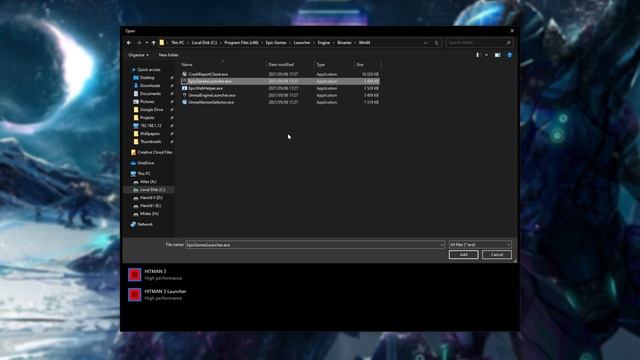This screenshot has height=360, width=640.
Task: Sort files by Date modified column
Action: [x=290, y=64]
